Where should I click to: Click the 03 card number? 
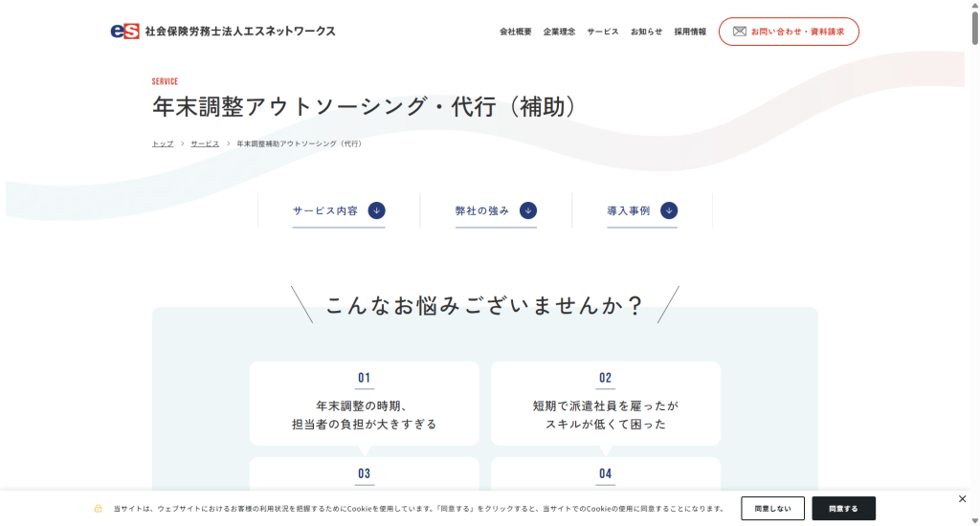point(365,473)
